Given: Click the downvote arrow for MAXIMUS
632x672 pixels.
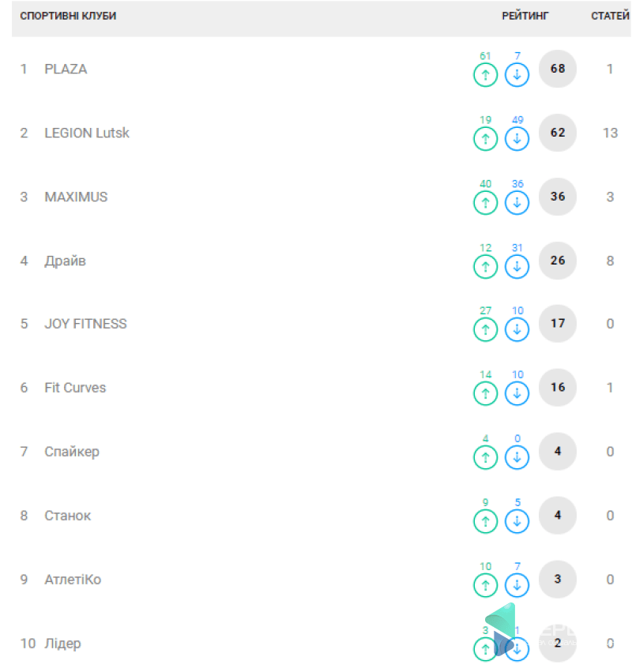Looking at the screenshot, I should (x=517, y=203).
